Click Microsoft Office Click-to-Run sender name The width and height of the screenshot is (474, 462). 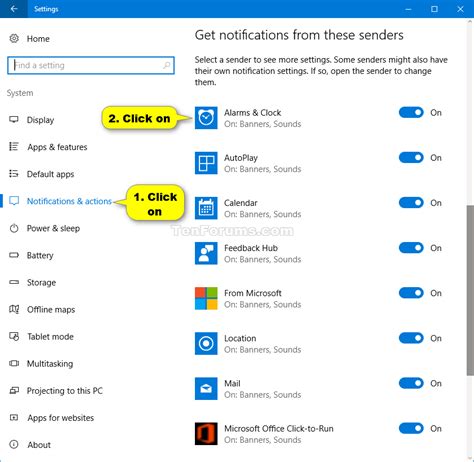coord(279,428)
